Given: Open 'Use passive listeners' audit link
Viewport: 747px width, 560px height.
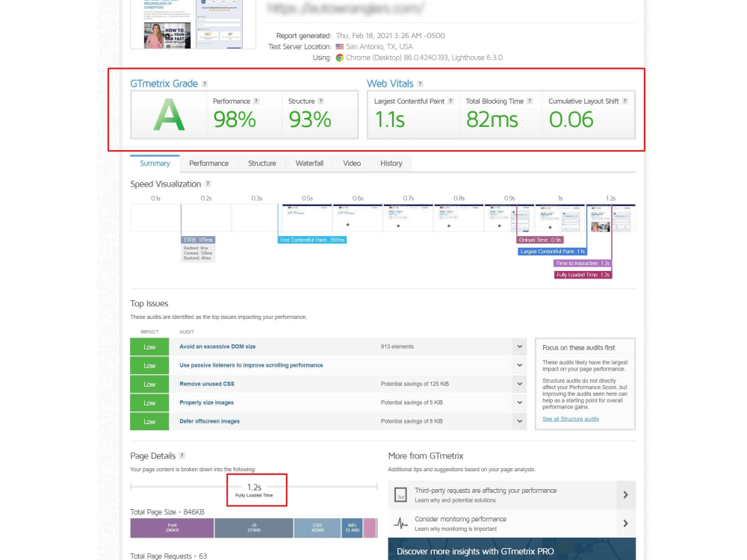Looking at the screenshot, I should click(x=251, y=365).
